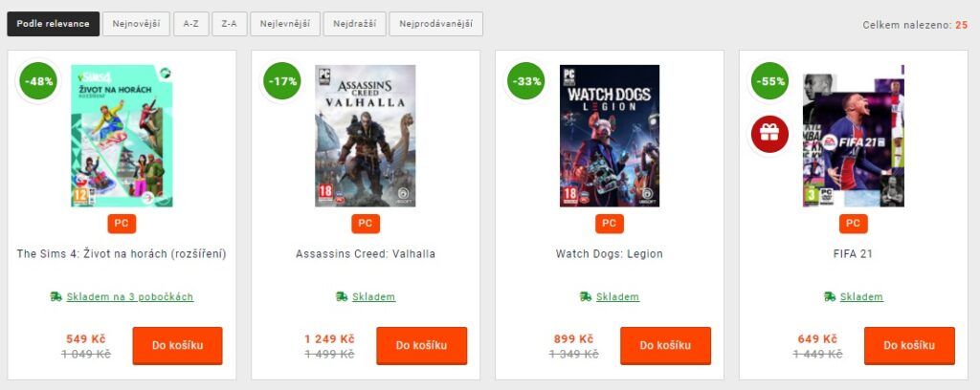
Task: Click the -48% discount badge on The Sims 4
Action: click(x=38, y=81)
